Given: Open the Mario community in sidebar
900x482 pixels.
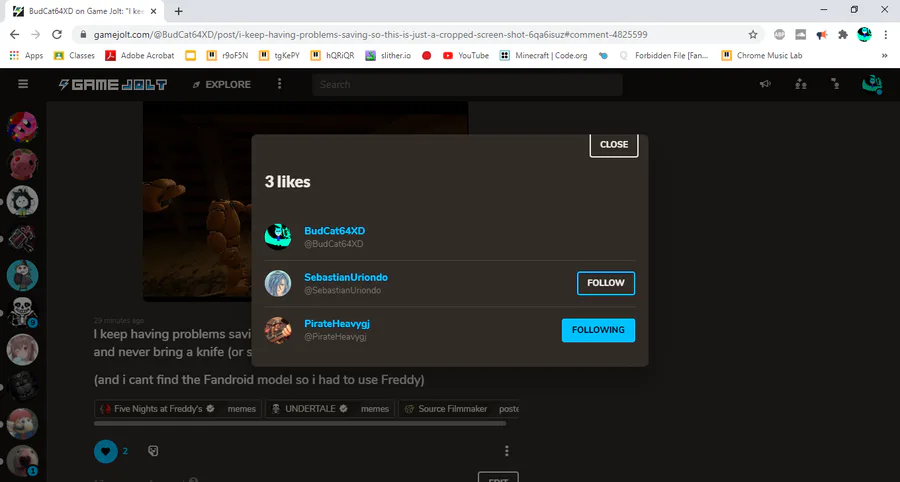Looking at the screenshot, I should (22, 423).
